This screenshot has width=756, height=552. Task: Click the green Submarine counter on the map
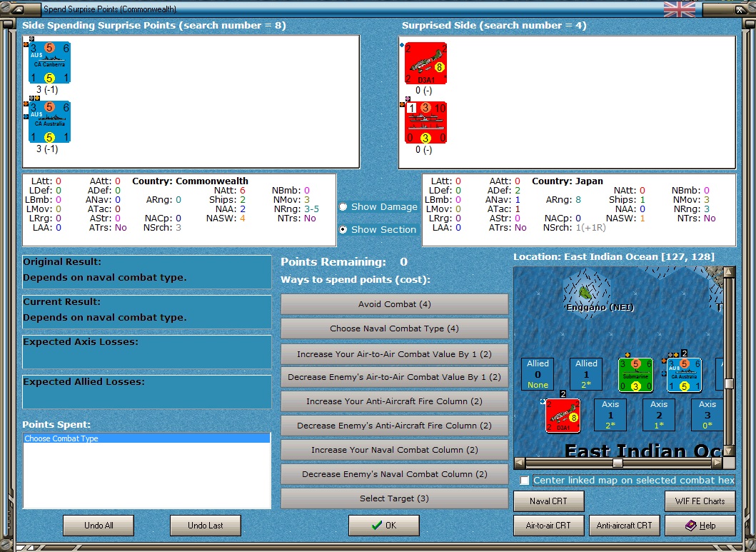click(x=635, y=375)
